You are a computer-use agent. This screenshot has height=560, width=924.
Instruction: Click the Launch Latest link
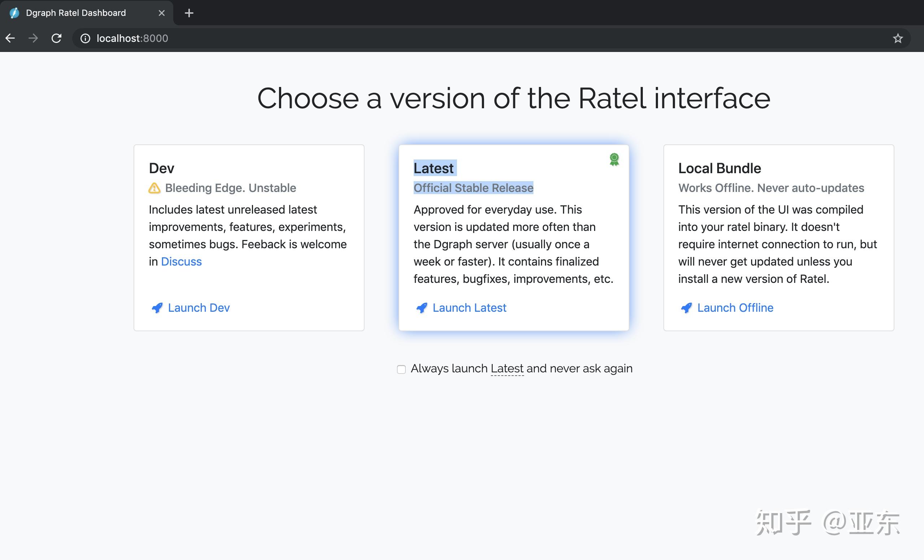(x=469, y=308)
